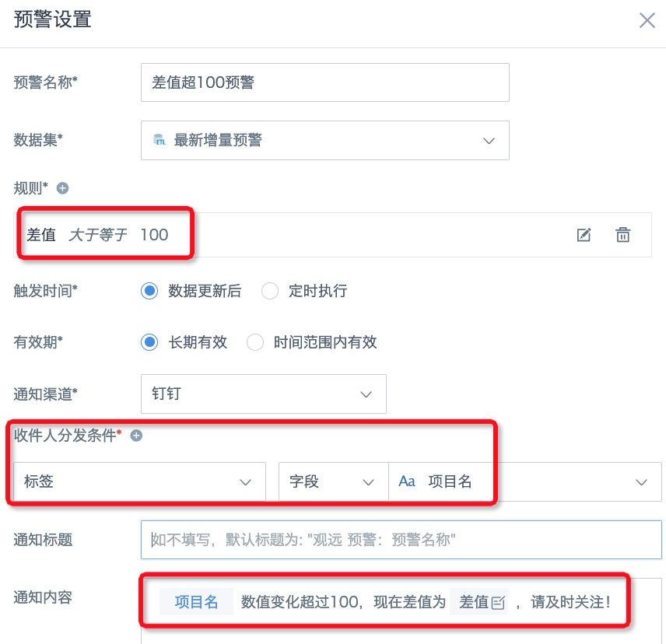Open the 数据集 dropdown
The image size is (666, 644).
point(325,141)
